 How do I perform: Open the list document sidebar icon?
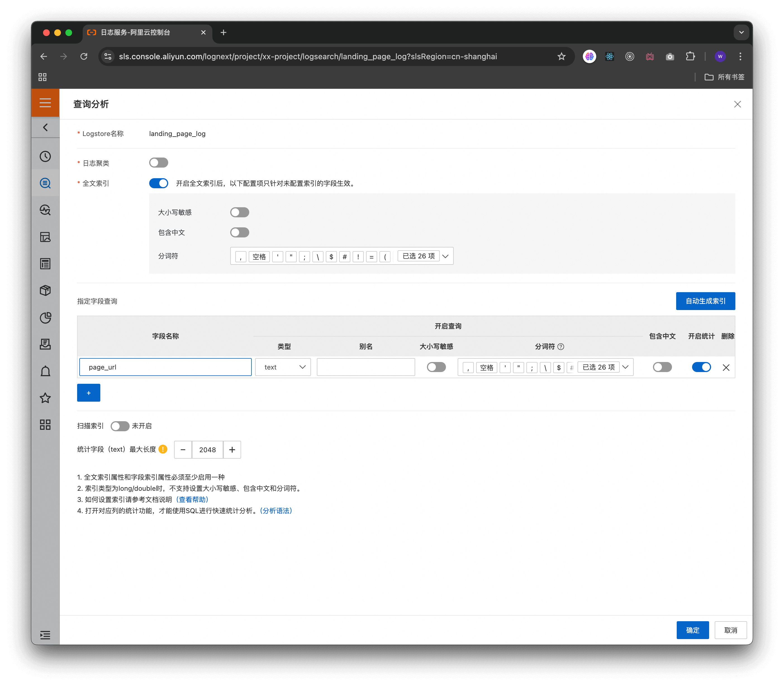coord(45,264)
